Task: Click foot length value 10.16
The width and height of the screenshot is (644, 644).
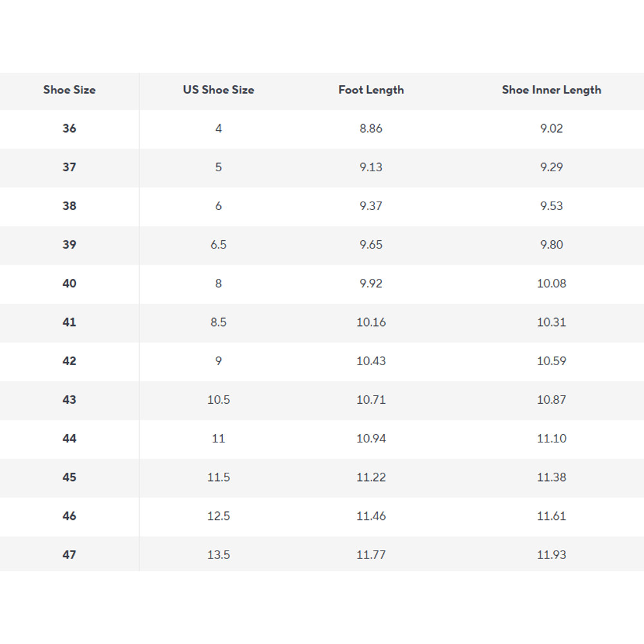Action: (x=371, y=322)
